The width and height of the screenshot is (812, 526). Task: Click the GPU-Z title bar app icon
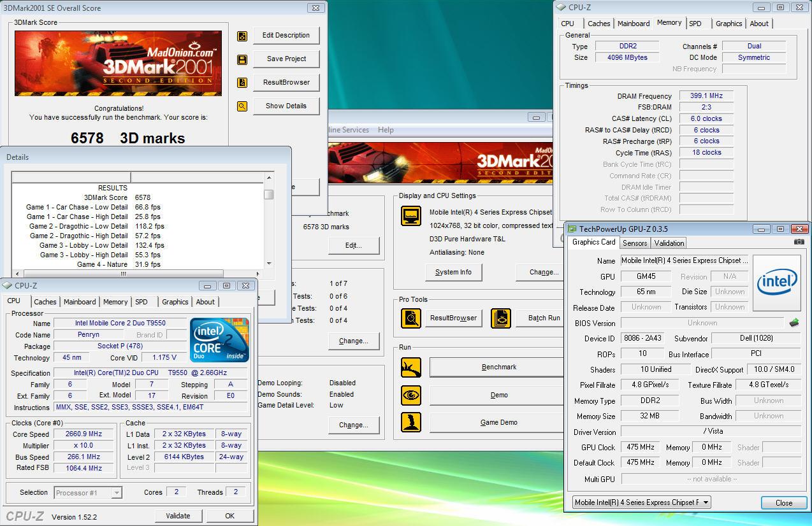[x=572, y=229]
